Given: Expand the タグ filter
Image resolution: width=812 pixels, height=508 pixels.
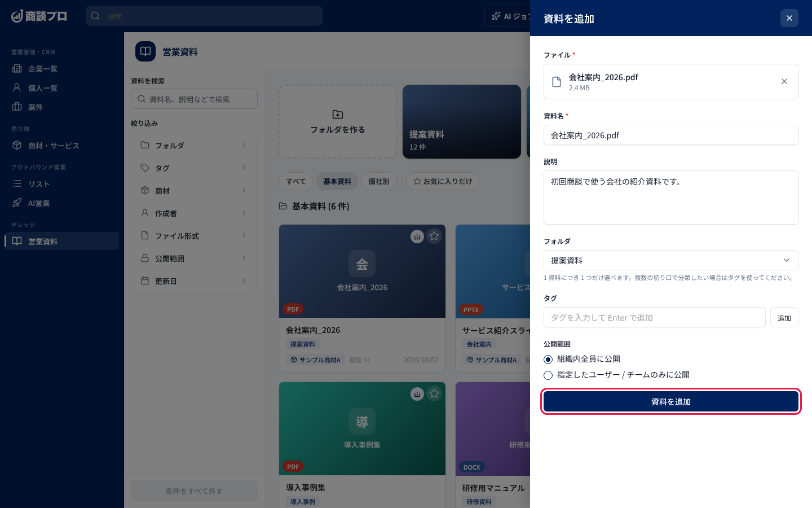Looking at the screenshot, I should pyautogui.click(x=194, y=168).
